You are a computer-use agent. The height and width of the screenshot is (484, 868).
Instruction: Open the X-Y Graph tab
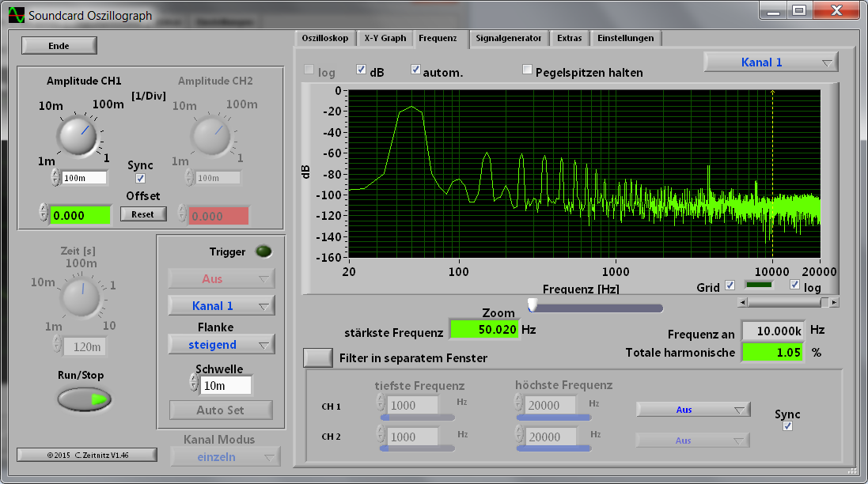coord(385,38)
